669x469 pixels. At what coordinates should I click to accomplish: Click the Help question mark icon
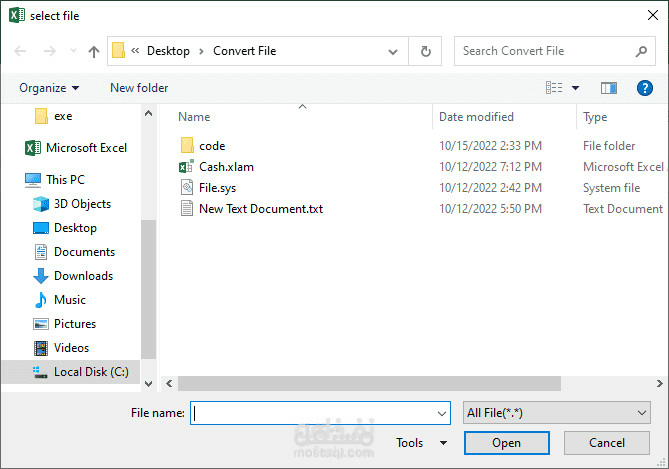click(x=645, y=88)
